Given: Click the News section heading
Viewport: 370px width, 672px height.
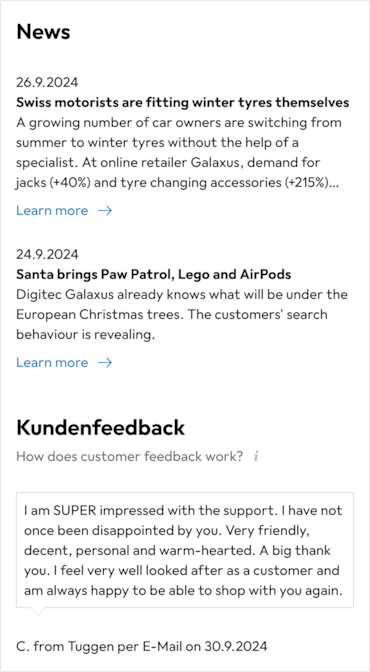Looking at the screenshot, I should 43,32.
